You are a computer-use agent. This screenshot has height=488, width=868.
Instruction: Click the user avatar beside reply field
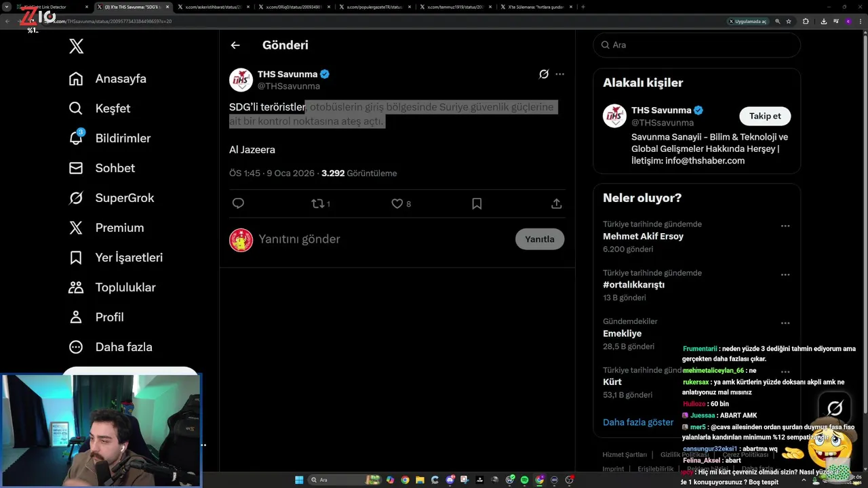pos(241,240)
